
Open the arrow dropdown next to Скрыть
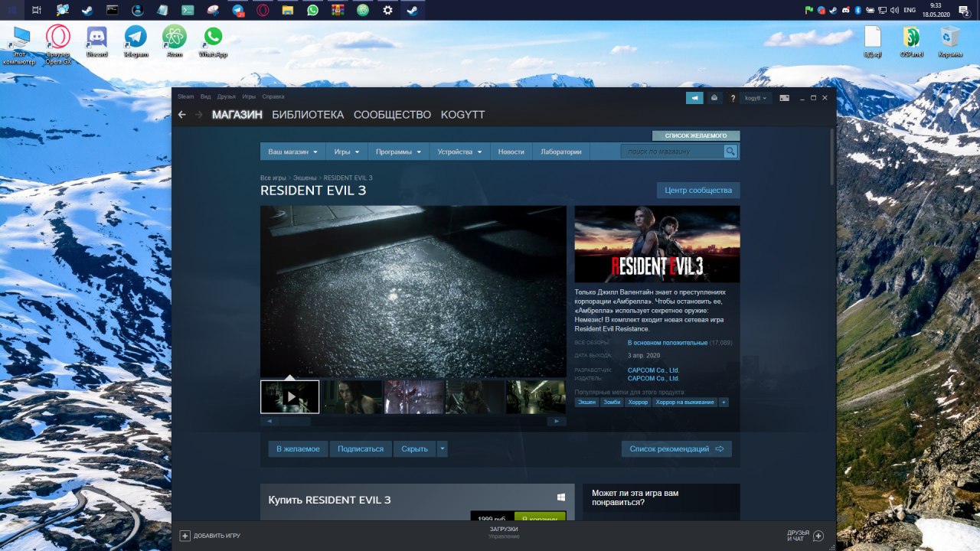click(442, 448)
